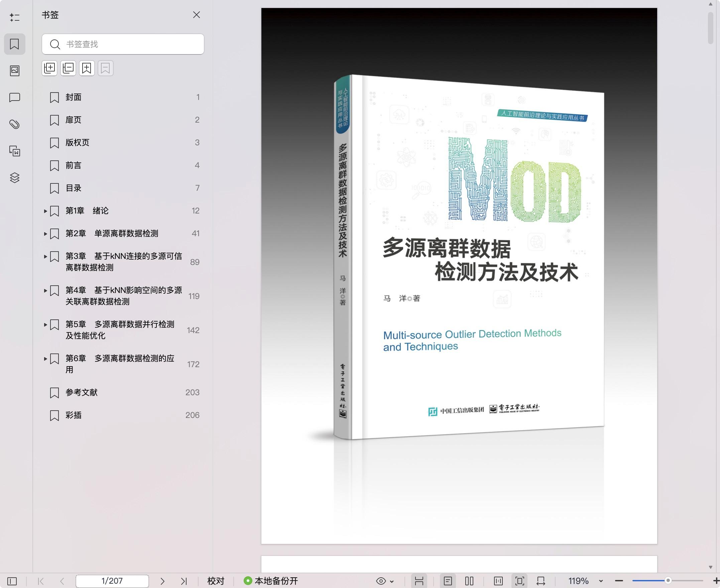The image size is (720, 588).
Task: Open 第5章 多源离群数据并行检测 bookmark
Action: coord(120,330)
